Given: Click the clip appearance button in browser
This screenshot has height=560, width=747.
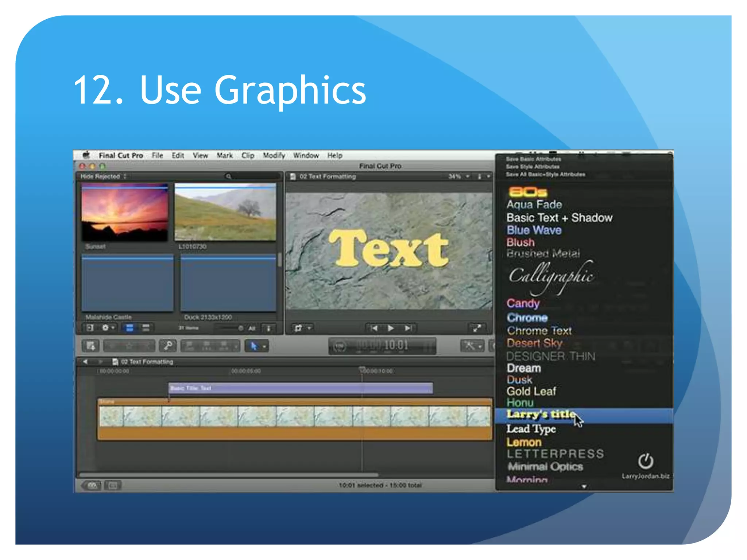Looking at the screenshot, I should (269, 328).
